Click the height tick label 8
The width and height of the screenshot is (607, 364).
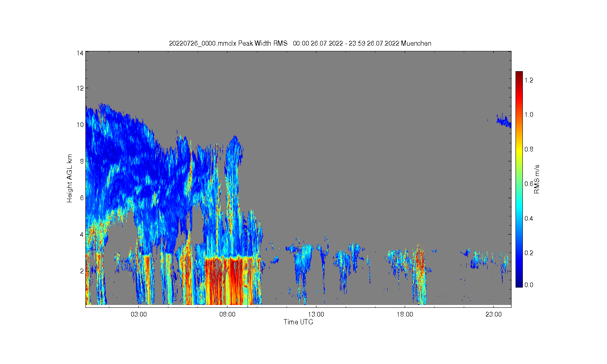(82, 161)
